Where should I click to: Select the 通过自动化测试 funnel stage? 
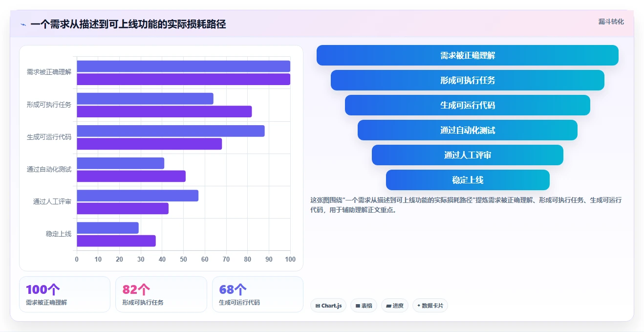click(x=468, y=130)
